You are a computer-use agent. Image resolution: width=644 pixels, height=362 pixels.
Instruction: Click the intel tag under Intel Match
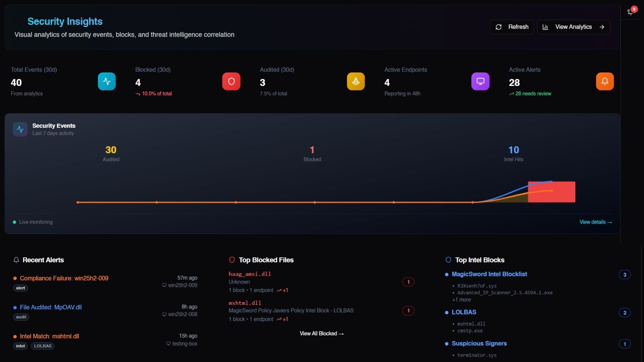[x=20, y=346]
